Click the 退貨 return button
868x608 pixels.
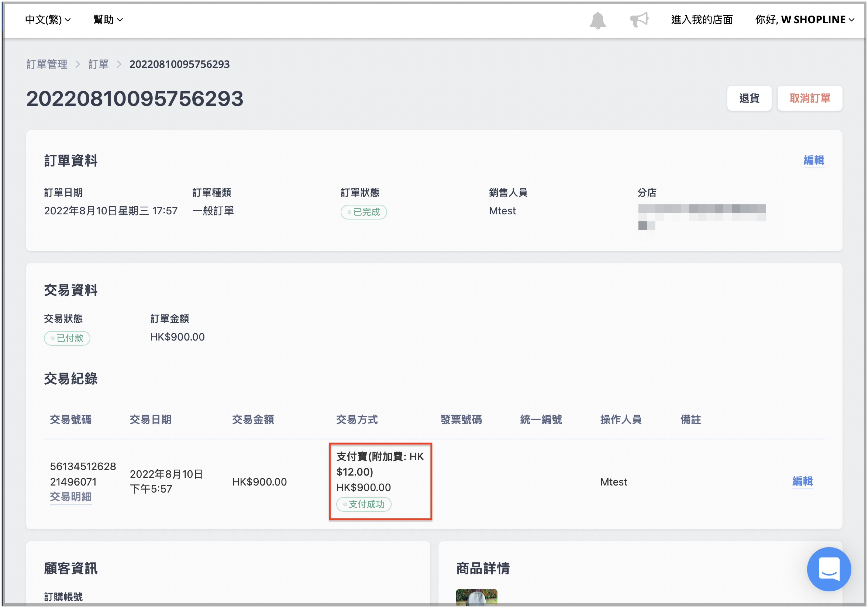click(x=749, y=98)
